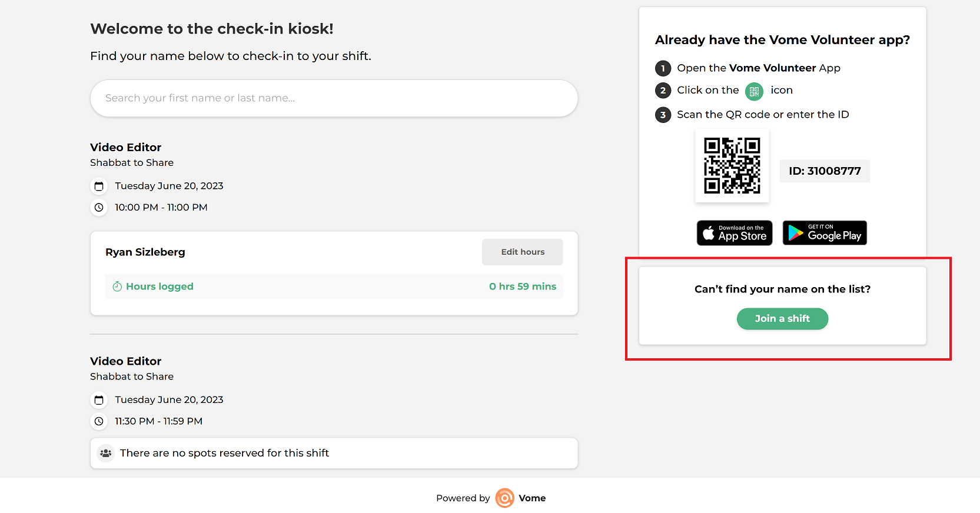Click the Vome logo icon in the footer
980x513 pixels.
click(504, 498)
